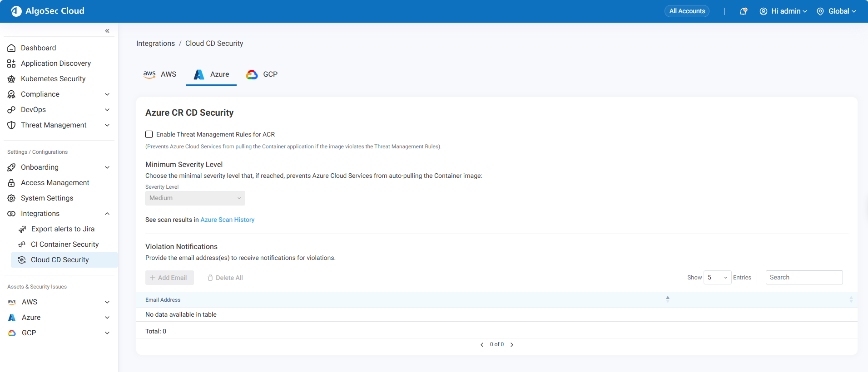Open Application Discovery icon in sidebar

pyautogui.click(x=11, y=64)
